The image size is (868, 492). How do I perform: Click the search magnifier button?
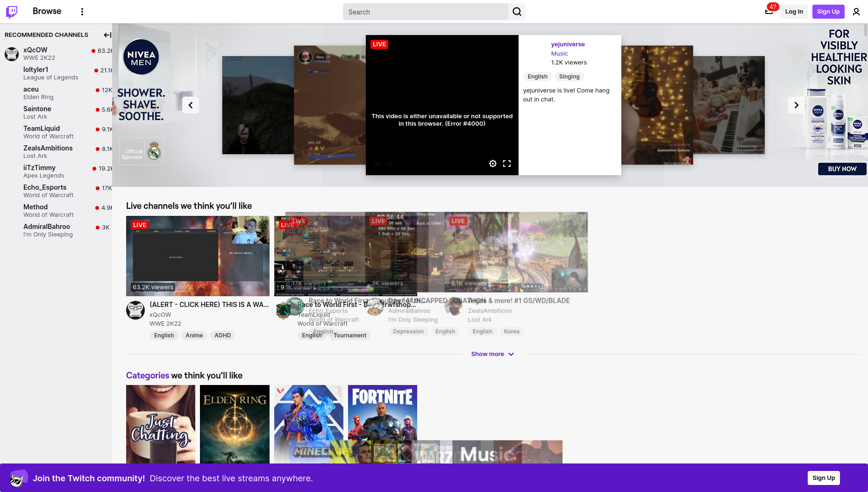click(x=517, y=12)
